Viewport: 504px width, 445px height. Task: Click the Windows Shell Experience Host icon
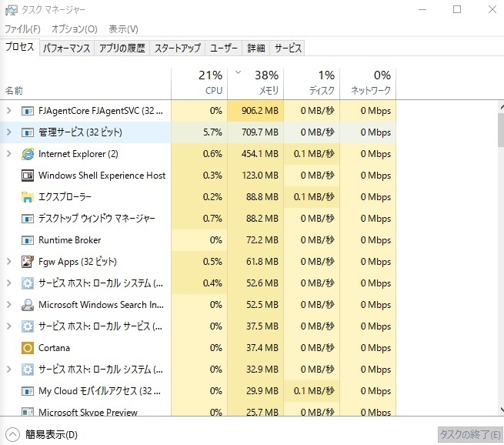click(x=28, y=176)
